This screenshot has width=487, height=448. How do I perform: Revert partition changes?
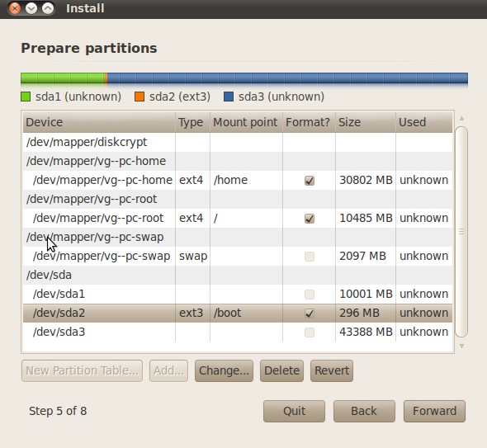332,370
